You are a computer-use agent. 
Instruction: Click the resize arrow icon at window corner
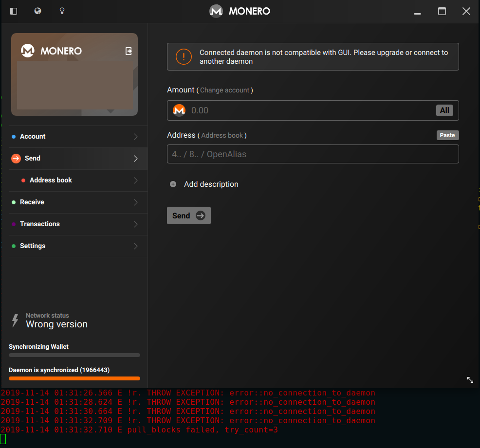coord(470,380)
